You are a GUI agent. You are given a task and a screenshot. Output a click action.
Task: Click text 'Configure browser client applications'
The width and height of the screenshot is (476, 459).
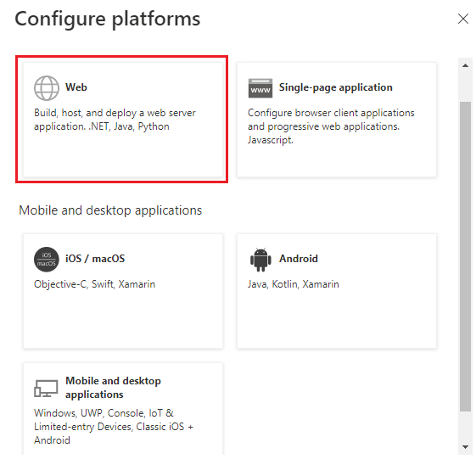point(331,113)
